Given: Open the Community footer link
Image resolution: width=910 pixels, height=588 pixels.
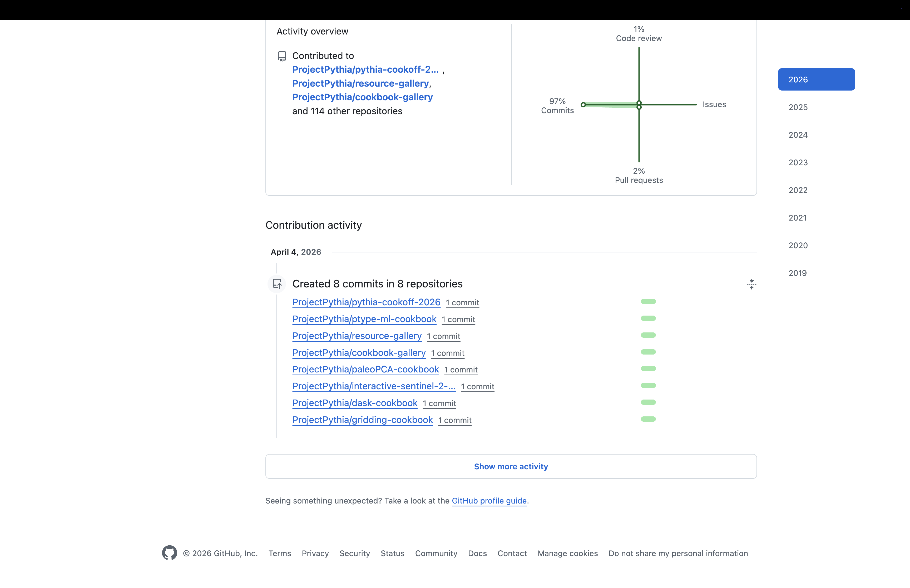Looking at the screenshot, I should click(x=436, y=553).
